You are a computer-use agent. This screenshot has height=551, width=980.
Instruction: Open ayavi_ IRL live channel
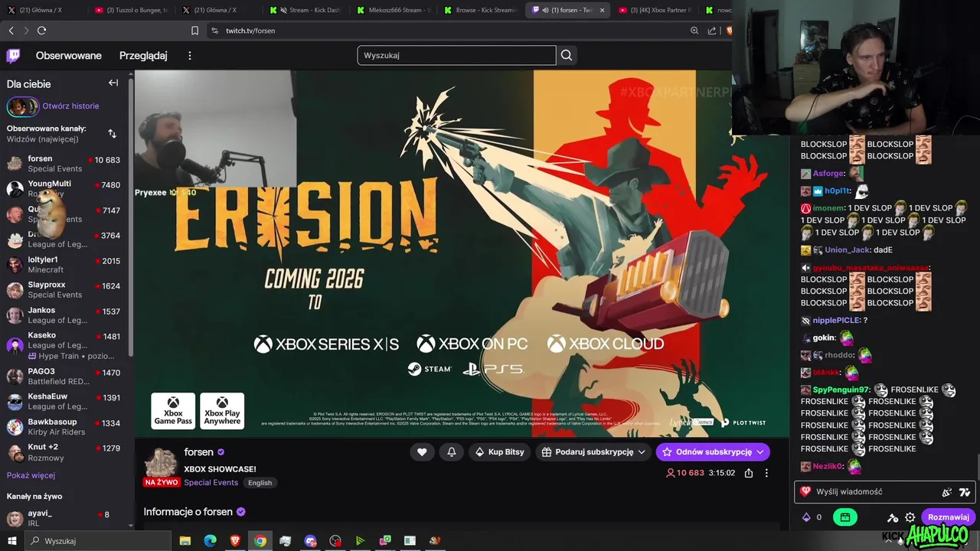coord(64,518)
